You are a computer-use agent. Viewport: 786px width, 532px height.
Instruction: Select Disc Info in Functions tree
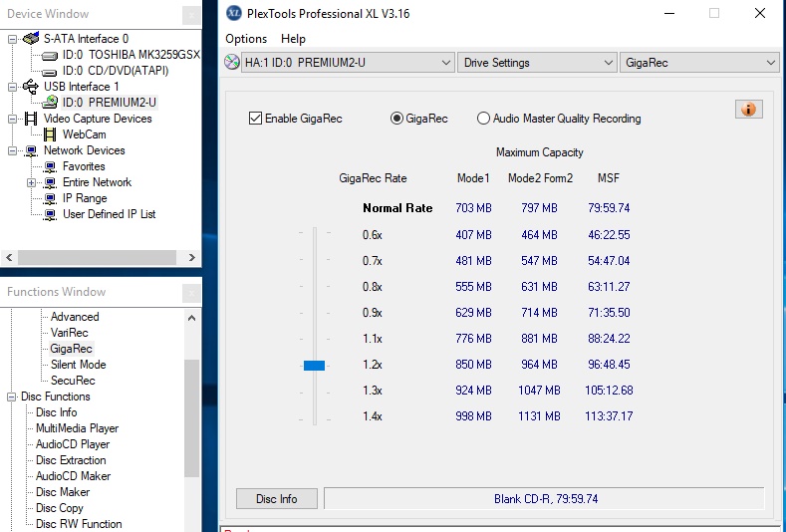[56, 412]
